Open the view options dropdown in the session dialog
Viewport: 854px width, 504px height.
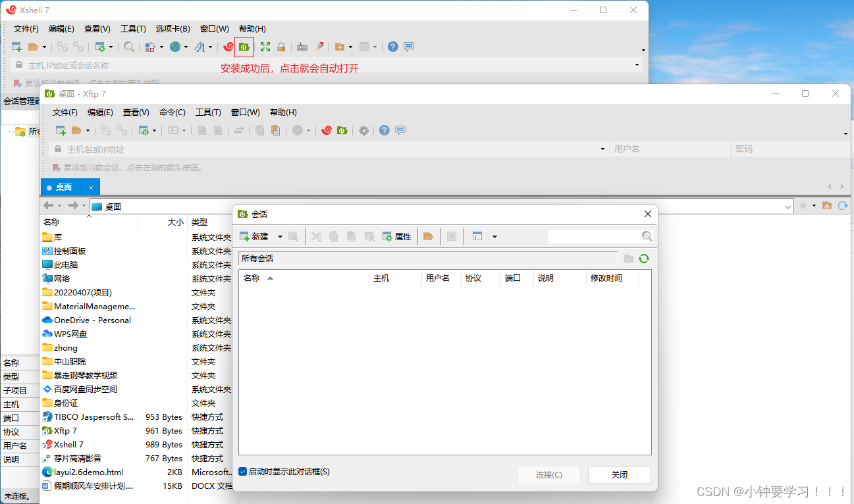pos(494,236)
